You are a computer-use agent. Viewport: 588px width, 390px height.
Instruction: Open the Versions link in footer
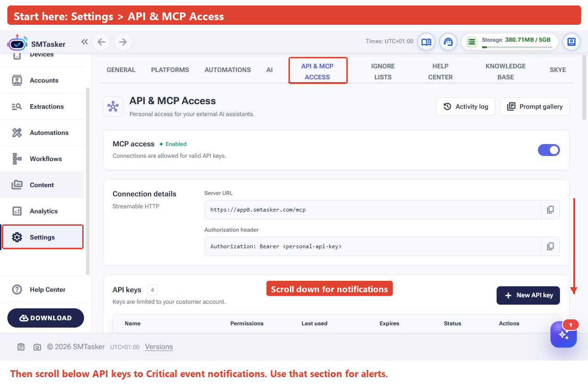(x=159, y=347)
